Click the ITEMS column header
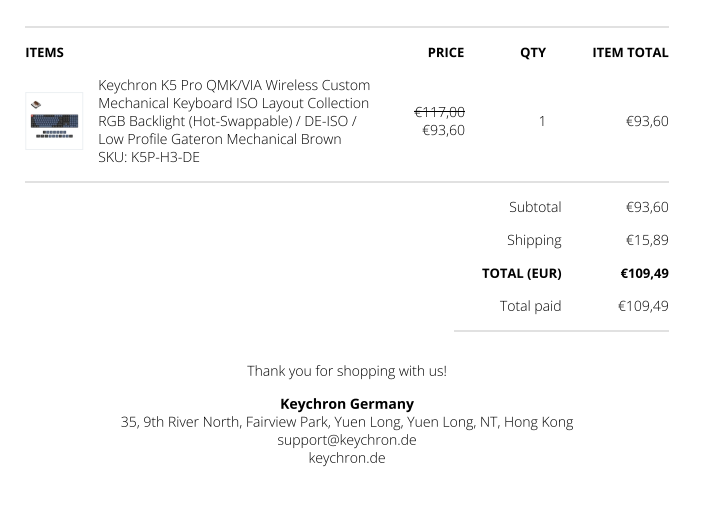Screen dimensions: 726x508 pyautogui.click(x=45, y=53)
